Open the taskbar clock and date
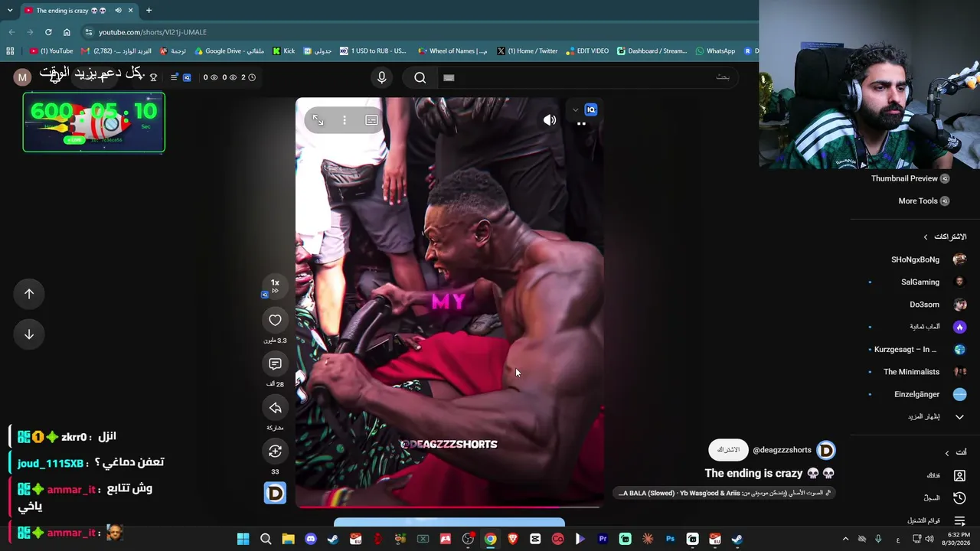The image size is (980, 551). pos(958,539)
